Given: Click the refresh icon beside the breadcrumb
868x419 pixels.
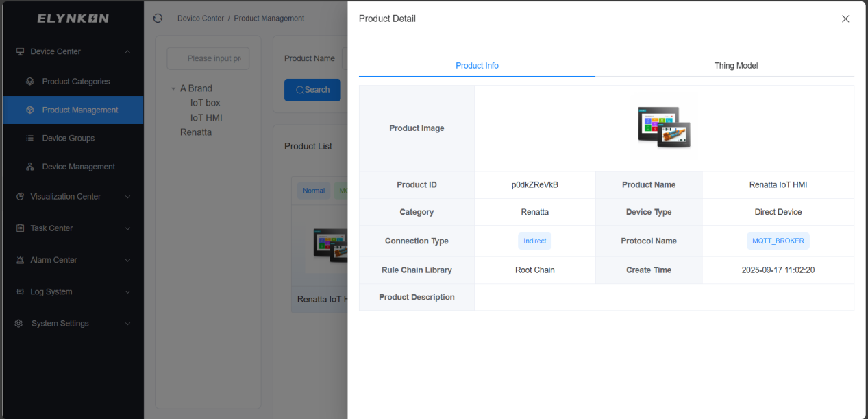Looking at the screenshot, I should (x=158, y=19).
